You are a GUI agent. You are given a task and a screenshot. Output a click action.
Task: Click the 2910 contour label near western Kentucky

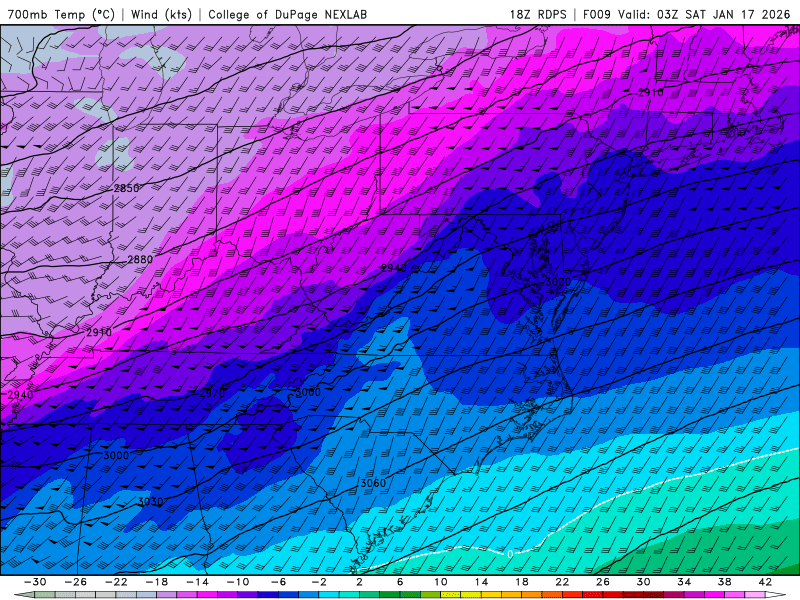(x=99, y=332)
